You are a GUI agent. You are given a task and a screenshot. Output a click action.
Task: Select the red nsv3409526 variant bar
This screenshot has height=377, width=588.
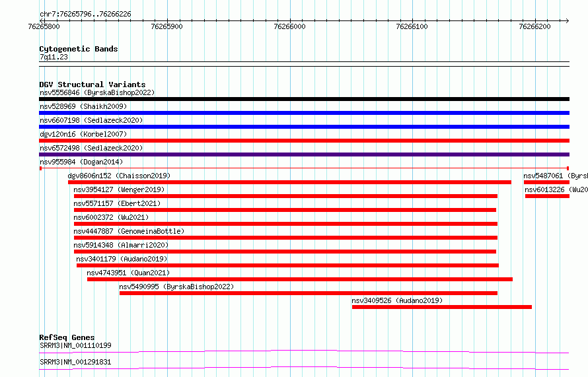point(442,307)
